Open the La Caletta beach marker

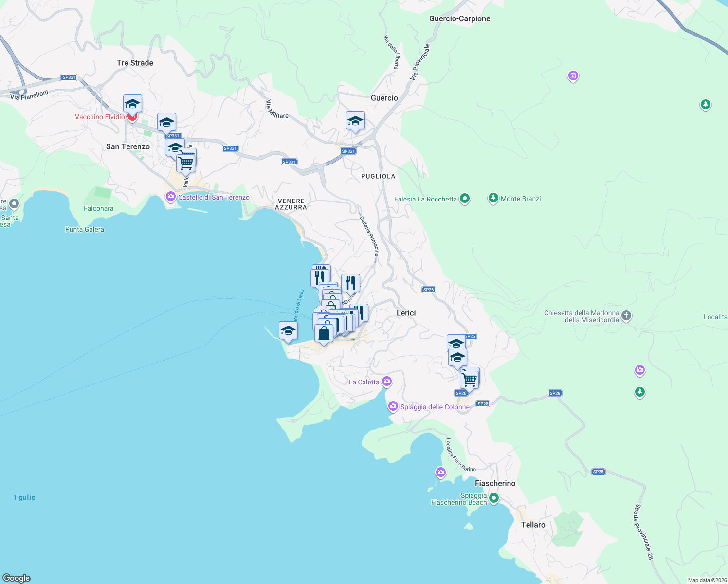(x=386, y=382)
